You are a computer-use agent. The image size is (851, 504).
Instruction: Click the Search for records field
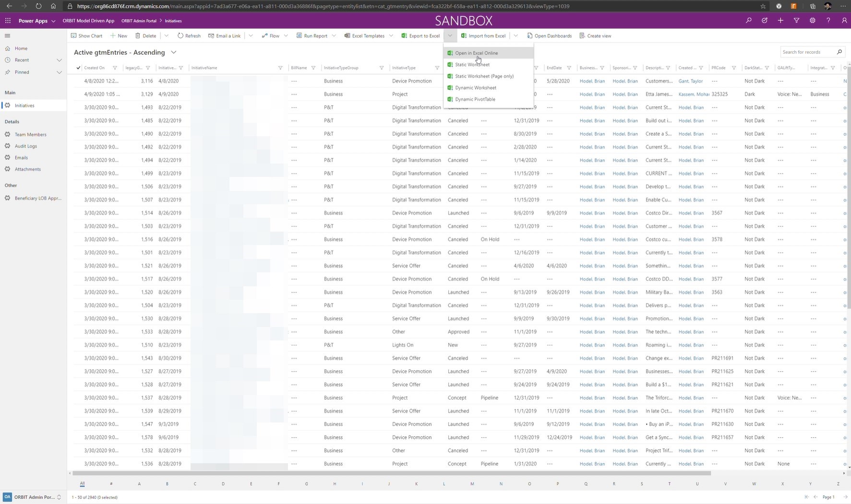click(x=808, y=52)
